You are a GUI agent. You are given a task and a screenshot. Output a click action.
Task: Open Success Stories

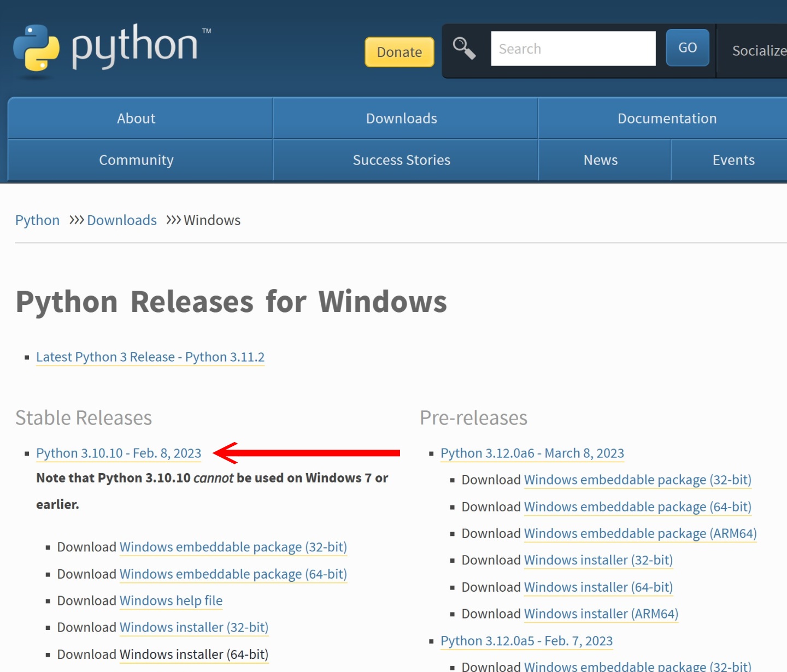402,160
